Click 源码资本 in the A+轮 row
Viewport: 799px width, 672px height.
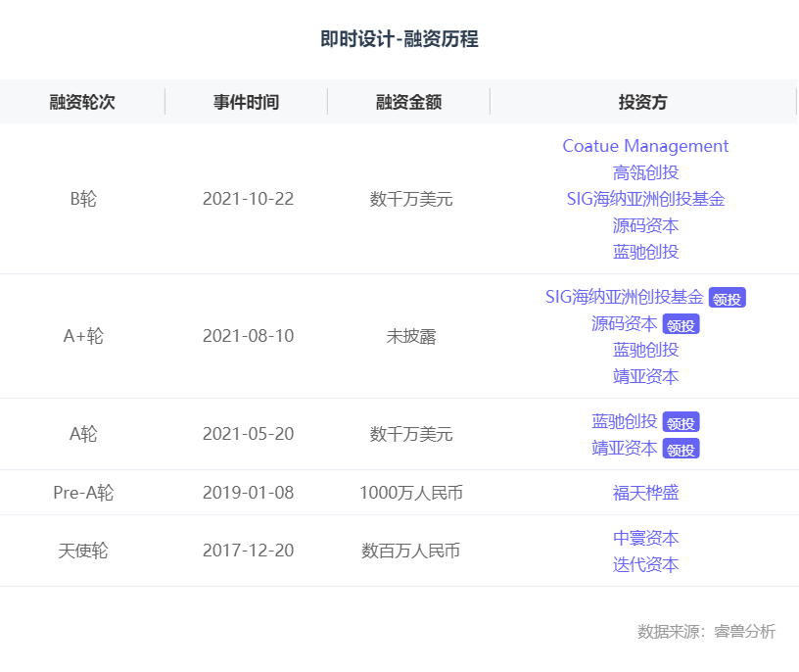pos(624,323)
